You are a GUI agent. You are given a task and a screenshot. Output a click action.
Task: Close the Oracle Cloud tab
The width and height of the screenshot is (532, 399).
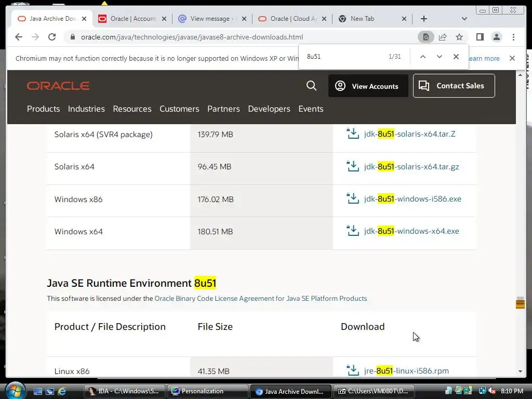[x=324, y=19]
